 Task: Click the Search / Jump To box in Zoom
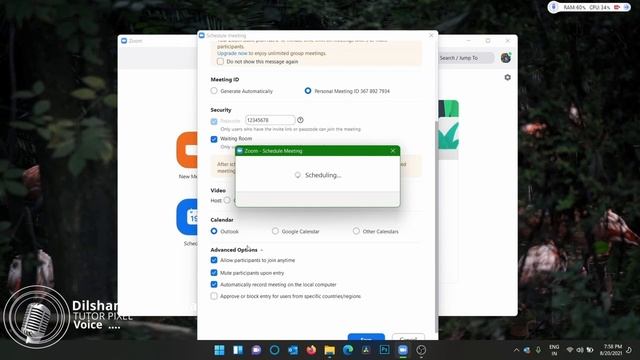click(465, 58)
